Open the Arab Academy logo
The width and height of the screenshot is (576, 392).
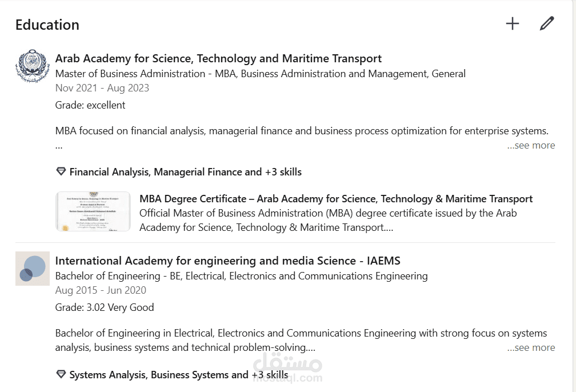(x=32, y=66)
